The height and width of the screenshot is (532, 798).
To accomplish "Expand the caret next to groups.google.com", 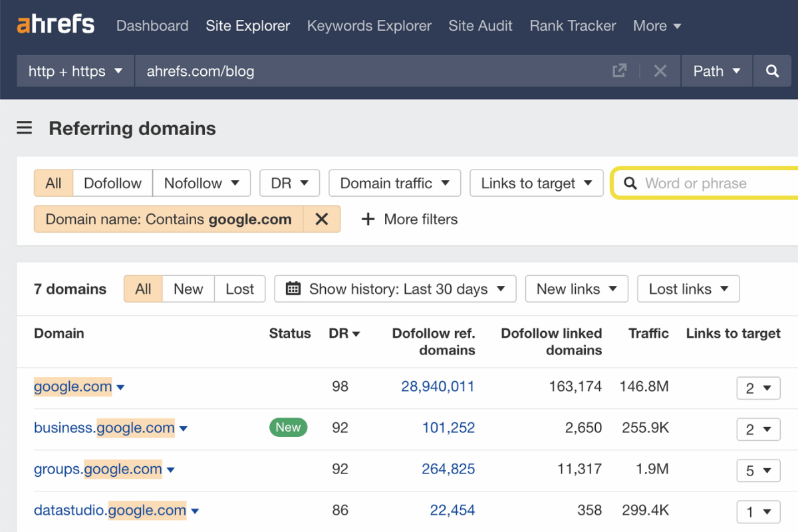I will [x=170, y=470].
